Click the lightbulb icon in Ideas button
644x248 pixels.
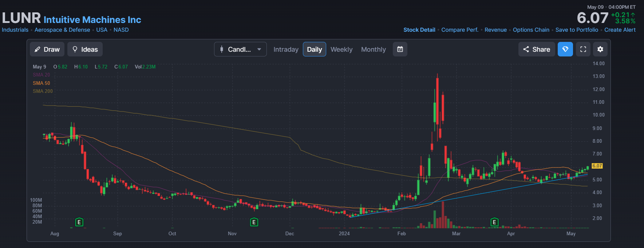click(75, 49)
